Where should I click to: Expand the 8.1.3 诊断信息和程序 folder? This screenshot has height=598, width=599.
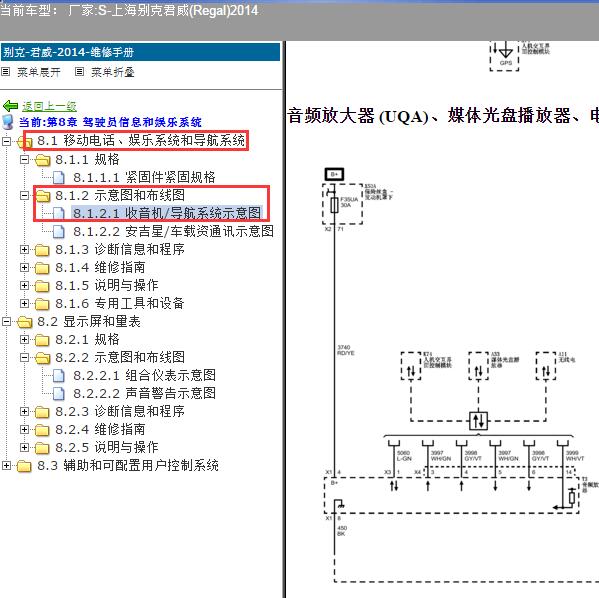(24, 250)
